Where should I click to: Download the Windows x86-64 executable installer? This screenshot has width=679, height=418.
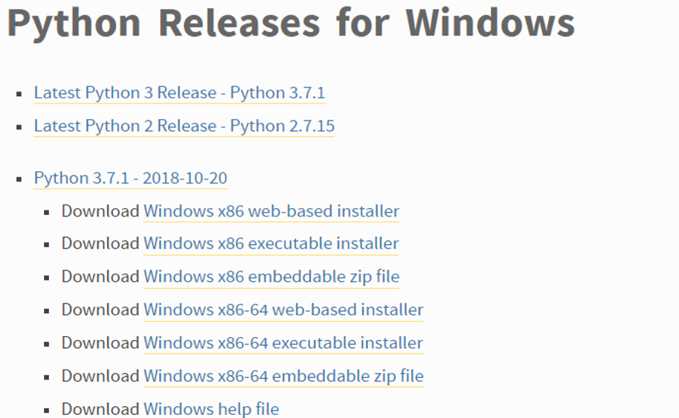coord(283,343)
